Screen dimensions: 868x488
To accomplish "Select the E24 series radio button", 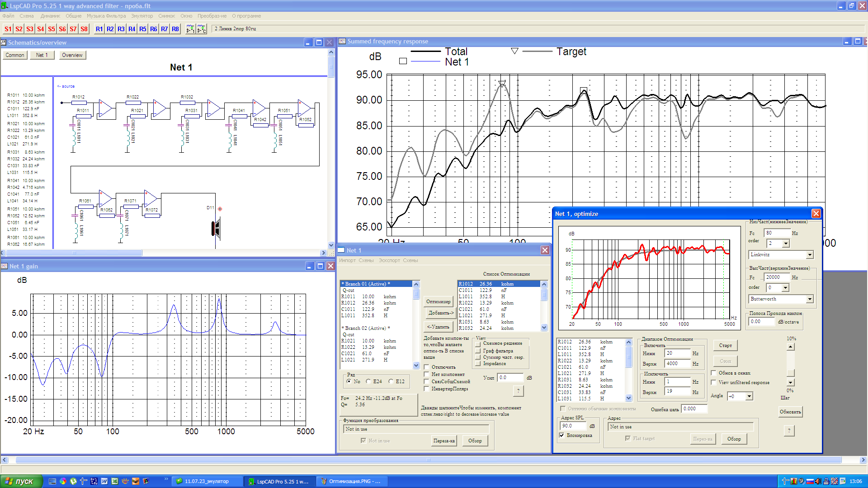I will tap(368, 381).
